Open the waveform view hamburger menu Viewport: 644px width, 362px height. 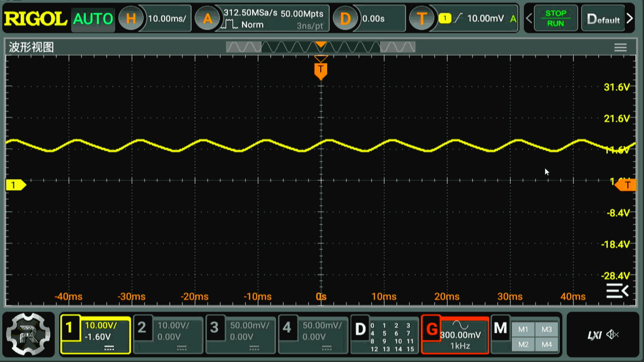[x=620, y=47]
